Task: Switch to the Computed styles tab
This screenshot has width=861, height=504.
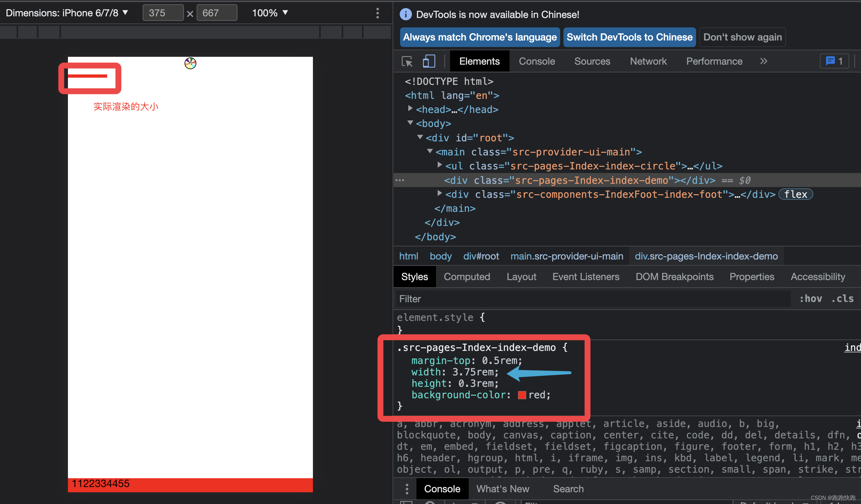Action: (x=467, y=276)
